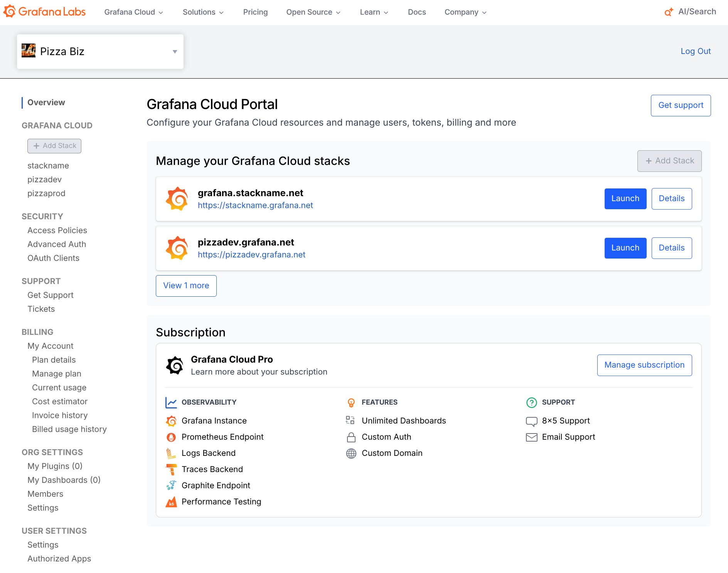Open the https://stackname.grafana.net link

coord(255,205)
